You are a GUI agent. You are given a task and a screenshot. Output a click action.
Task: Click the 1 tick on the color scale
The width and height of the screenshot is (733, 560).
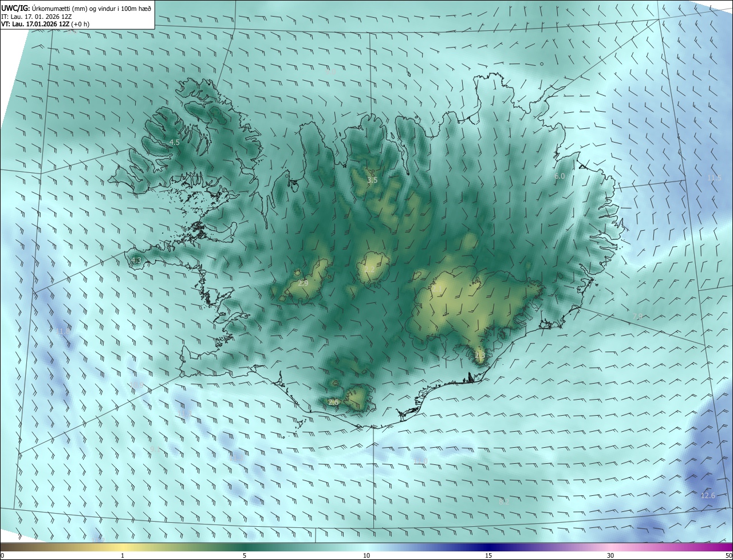[x=123, y=555]
